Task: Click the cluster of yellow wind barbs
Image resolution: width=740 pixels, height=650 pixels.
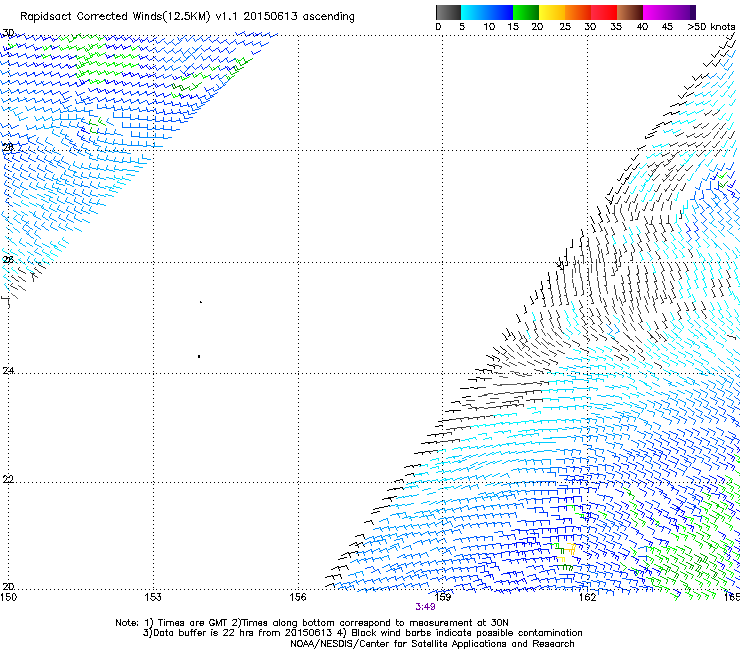Action: tap(566, 553)
